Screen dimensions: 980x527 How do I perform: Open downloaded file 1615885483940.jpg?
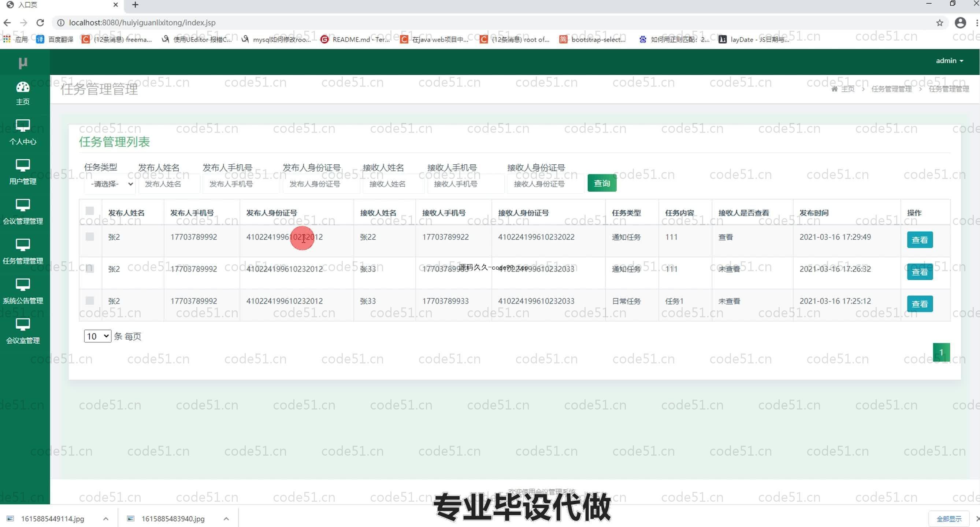[x=173, y=519]
